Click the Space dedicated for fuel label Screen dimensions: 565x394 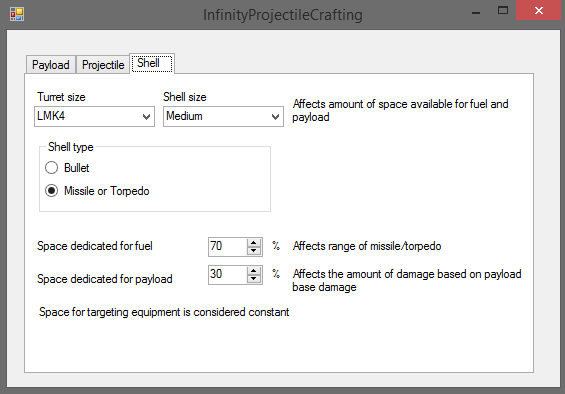click(x=95, y=246)
